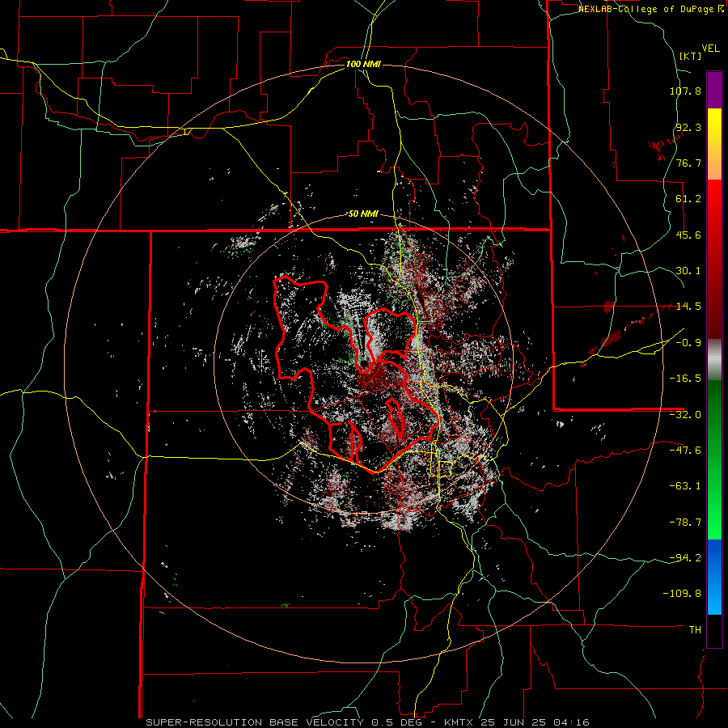This screenshot has height=728, width=728.
Task: Select the -78.7 legend value
Action: click(x=685, y=523)
